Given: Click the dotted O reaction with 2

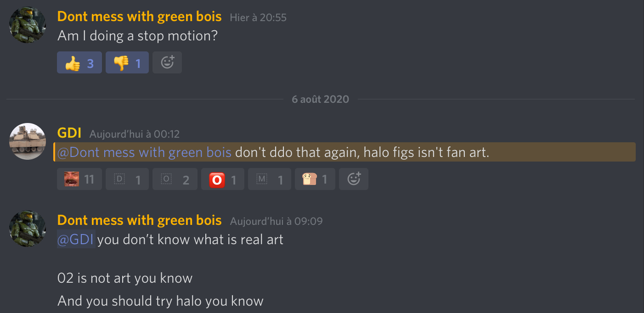Looking at the screenshot, I should point(175,179).
